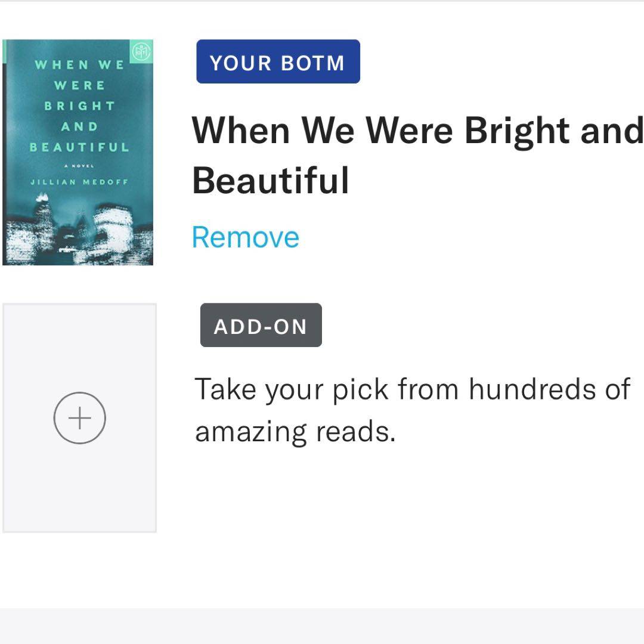This screenshot has height=644, width=644.
Task: Click 'Take your pick from hundreds' text
Action: pyautogui.click(x=412, y=389)
